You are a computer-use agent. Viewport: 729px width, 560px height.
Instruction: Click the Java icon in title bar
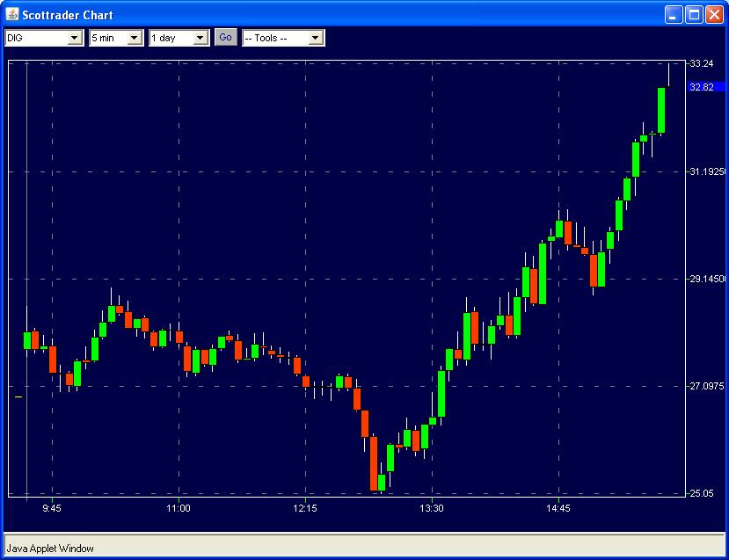pyautogui.click(x=12, y=14)
